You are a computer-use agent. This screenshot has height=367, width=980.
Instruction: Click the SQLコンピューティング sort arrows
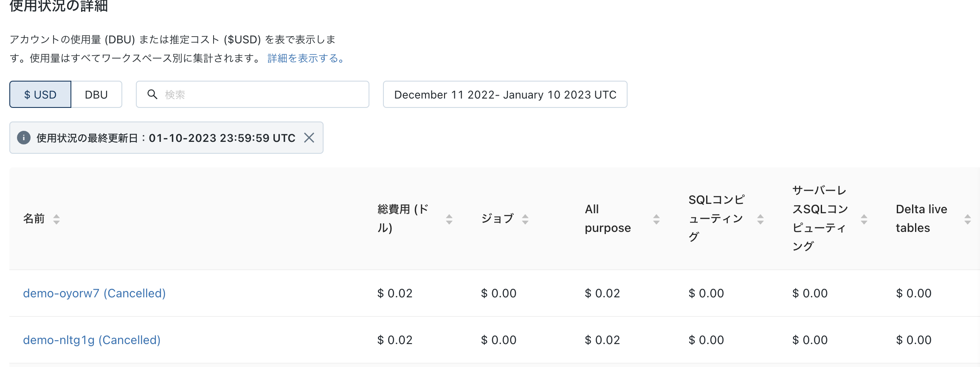point(761,219)
